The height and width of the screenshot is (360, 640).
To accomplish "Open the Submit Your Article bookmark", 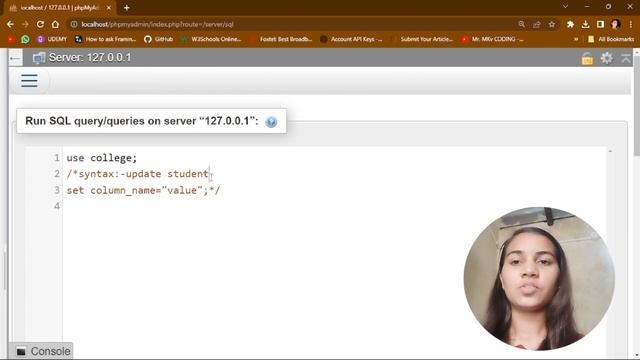I will (x=422, y=39).
